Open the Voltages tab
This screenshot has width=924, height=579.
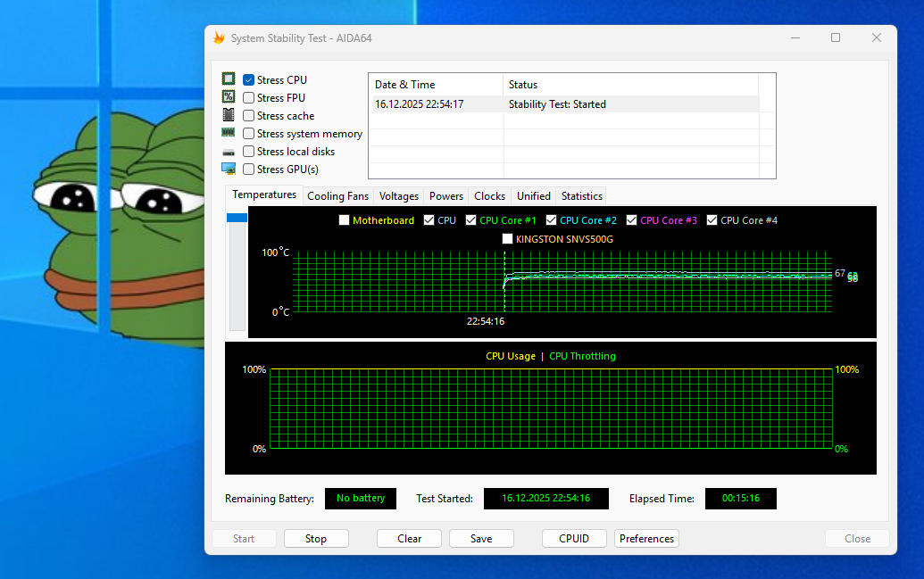pos(399,196)
